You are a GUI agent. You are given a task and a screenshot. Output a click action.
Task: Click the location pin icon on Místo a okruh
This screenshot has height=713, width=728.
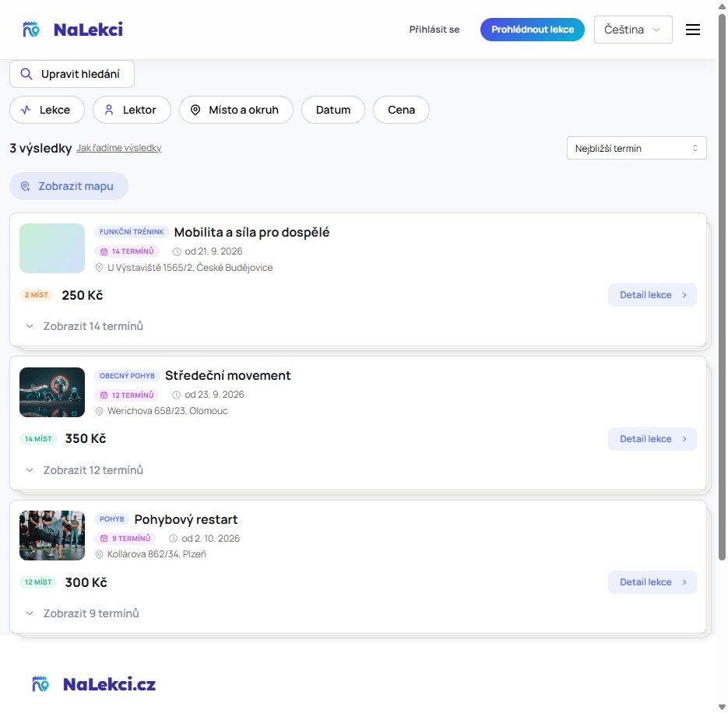coord(195,110)
